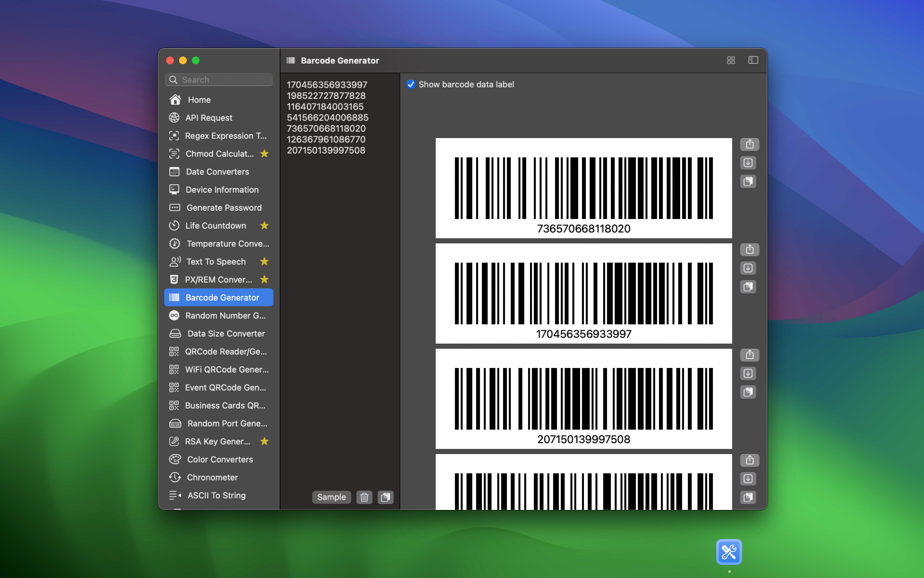Open Device Information tool
This screenshot has height=578, width=924.
(x=219, y=189)
